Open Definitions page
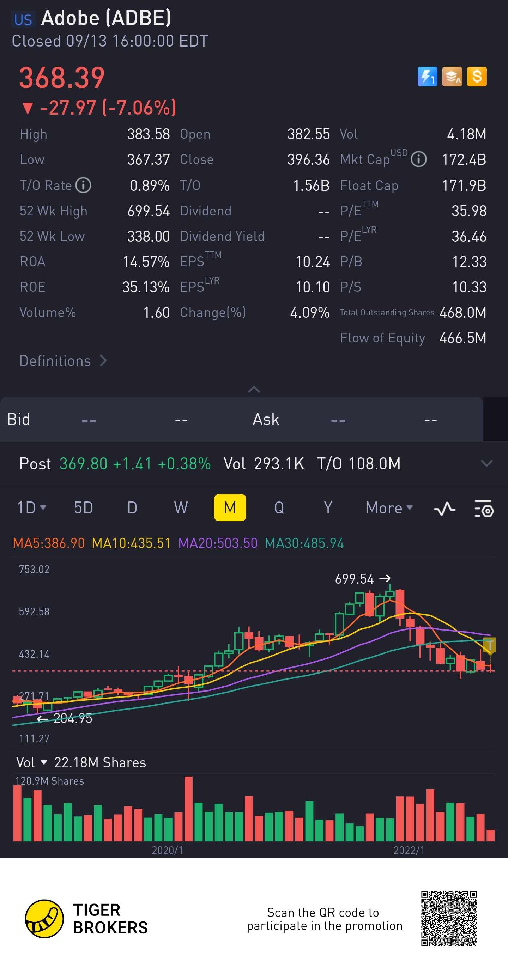Image resolution: width=508 pixels, height=980 pixels. pyautogui.click(x=63, y=361)
